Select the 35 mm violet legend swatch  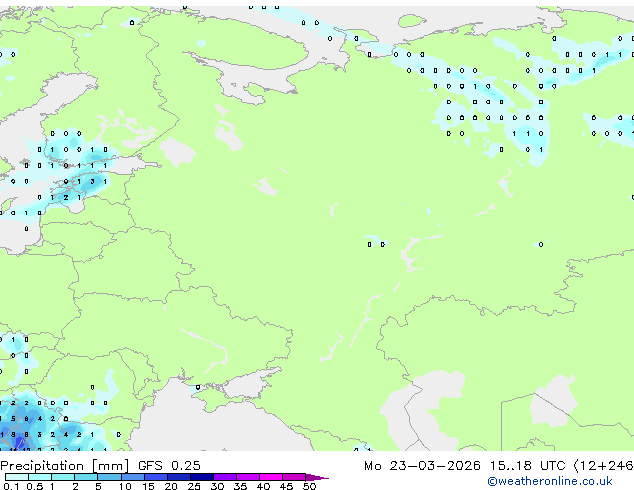coord(247,477)
